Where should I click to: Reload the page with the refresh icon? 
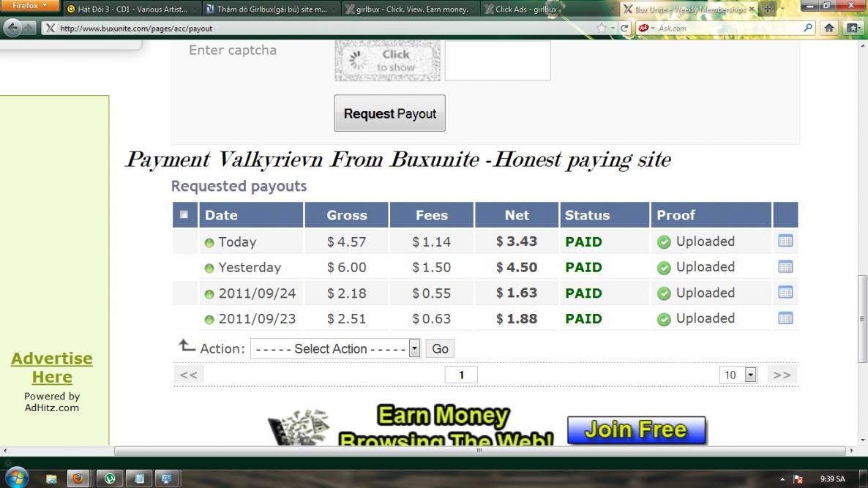(624, 28)
